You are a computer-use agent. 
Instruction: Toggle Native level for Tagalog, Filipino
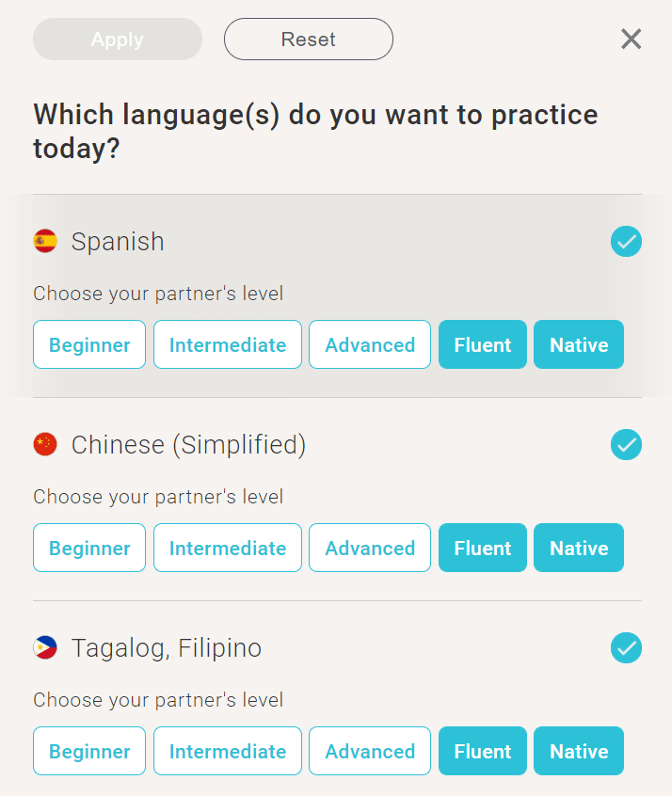coord(579,751)
